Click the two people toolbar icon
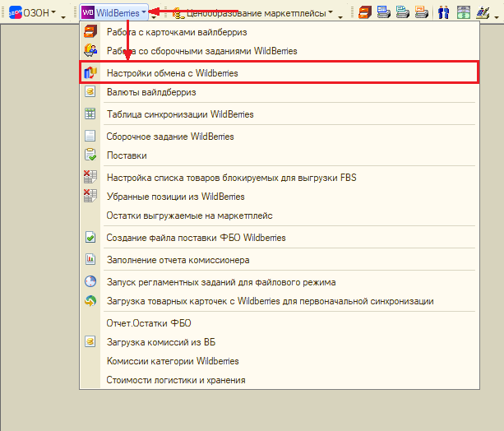Image resolution: width=504 pixels, height=431 pixels. point(444,12)
